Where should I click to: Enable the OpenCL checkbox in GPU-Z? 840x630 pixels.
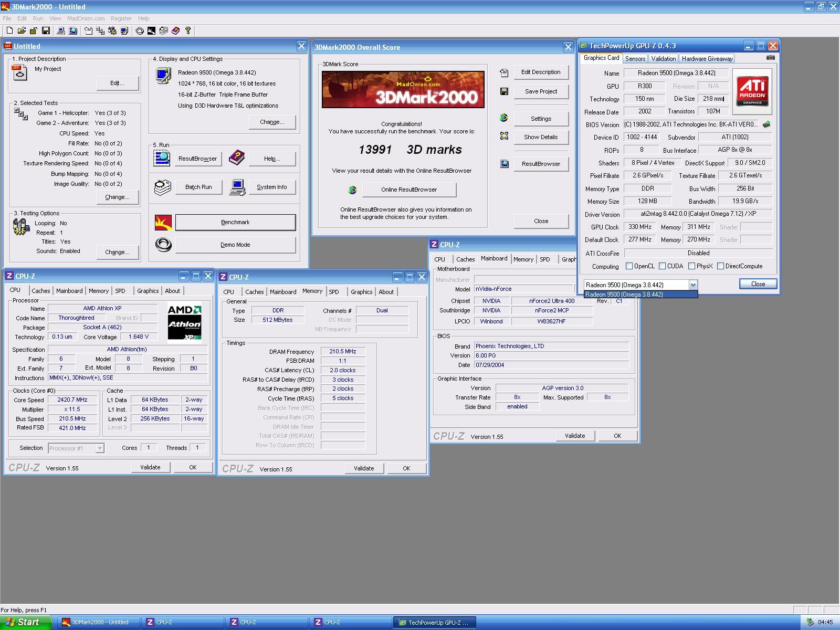629,266
